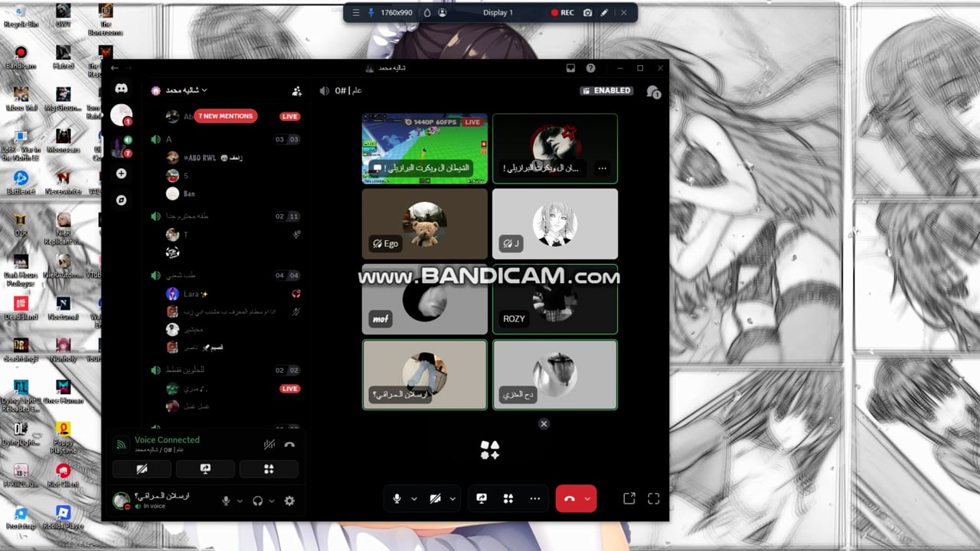The image size is (980, 551).
Task: Click the chat bubble icon in call header
Action: 653,91
